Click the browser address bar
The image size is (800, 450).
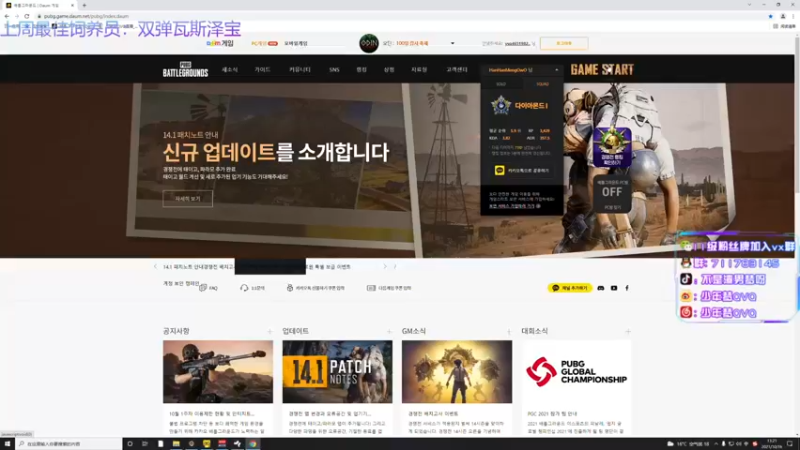[x=398, y=16]
